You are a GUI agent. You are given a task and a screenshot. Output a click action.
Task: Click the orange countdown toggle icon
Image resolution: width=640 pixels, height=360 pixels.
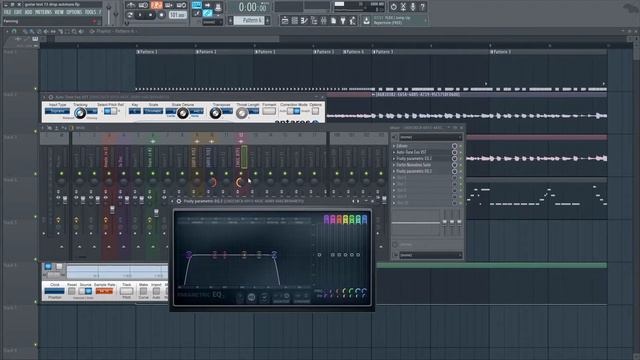156,5
